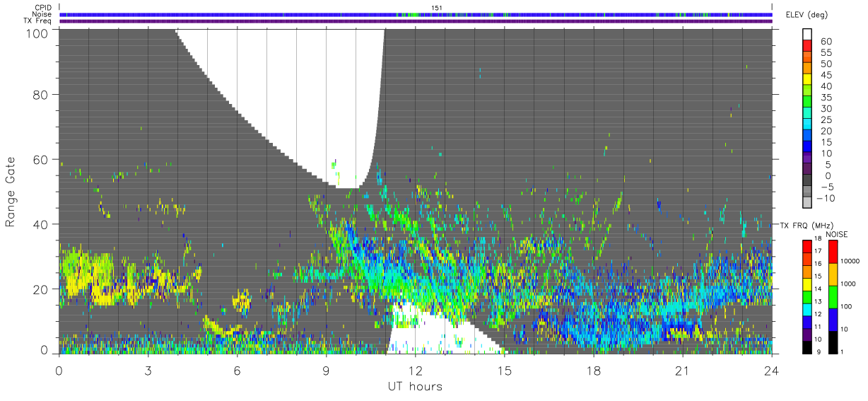Click the light gray bottom ELEV colorbar segment
Viewport: 868px width, 401px height.
pos(807,203)
